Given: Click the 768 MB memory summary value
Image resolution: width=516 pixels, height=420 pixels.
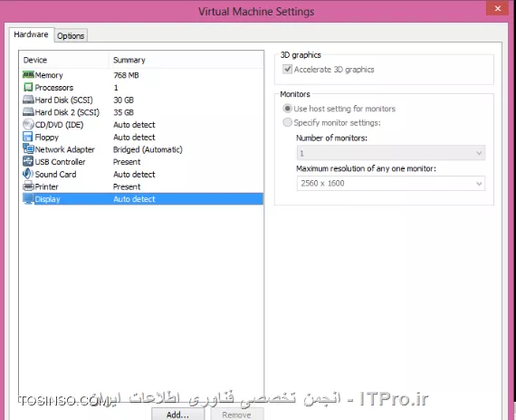Looking at the screenshot, I should pos(126,75).
